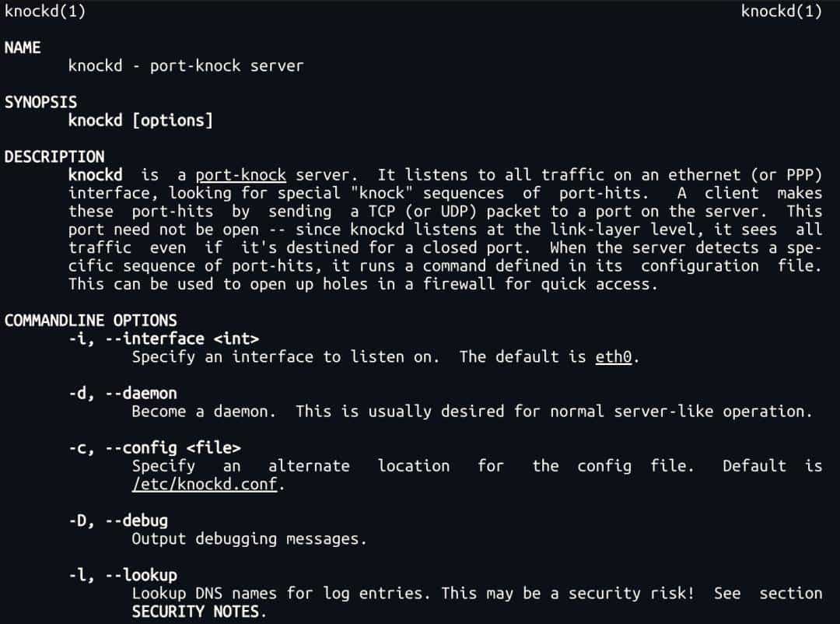Click the bold knockd word starting the description

(95, 175)
